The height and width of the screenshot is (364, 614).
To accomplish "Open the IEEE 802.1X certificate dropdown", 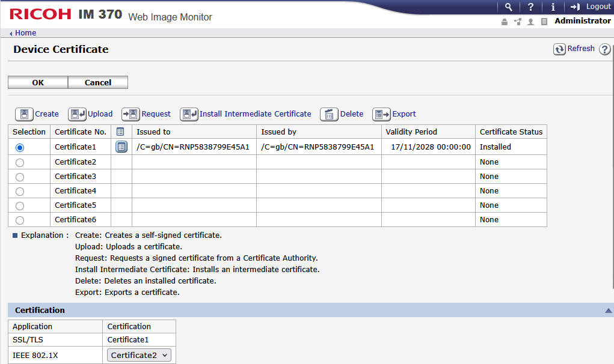I will click(139, 355).
